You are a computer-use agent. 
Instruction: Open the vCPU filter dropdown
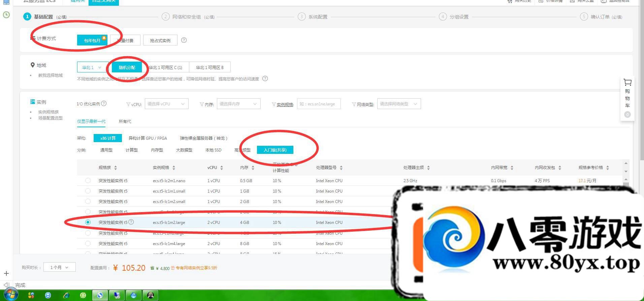(x=166, y=104)
